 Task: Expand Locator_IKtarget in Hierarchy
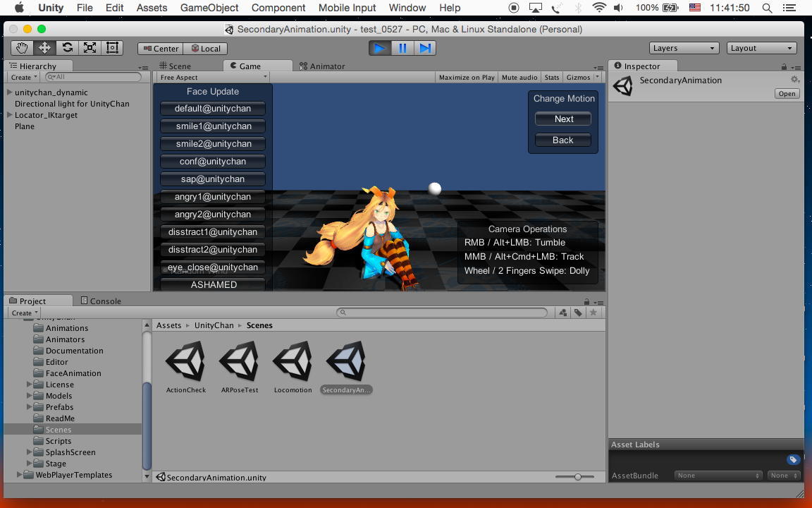[x=9, y=115]
